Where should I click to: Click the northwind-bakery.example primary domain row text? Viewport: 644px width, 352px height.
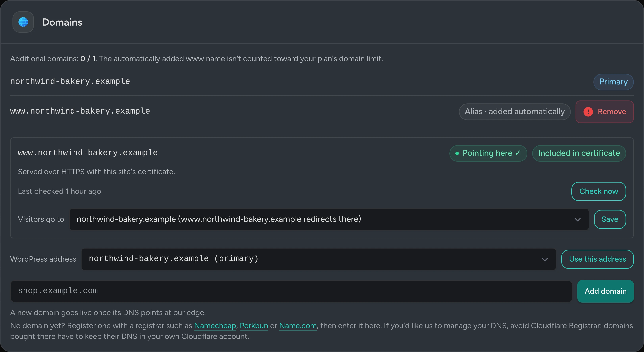[x=70, y=81]
